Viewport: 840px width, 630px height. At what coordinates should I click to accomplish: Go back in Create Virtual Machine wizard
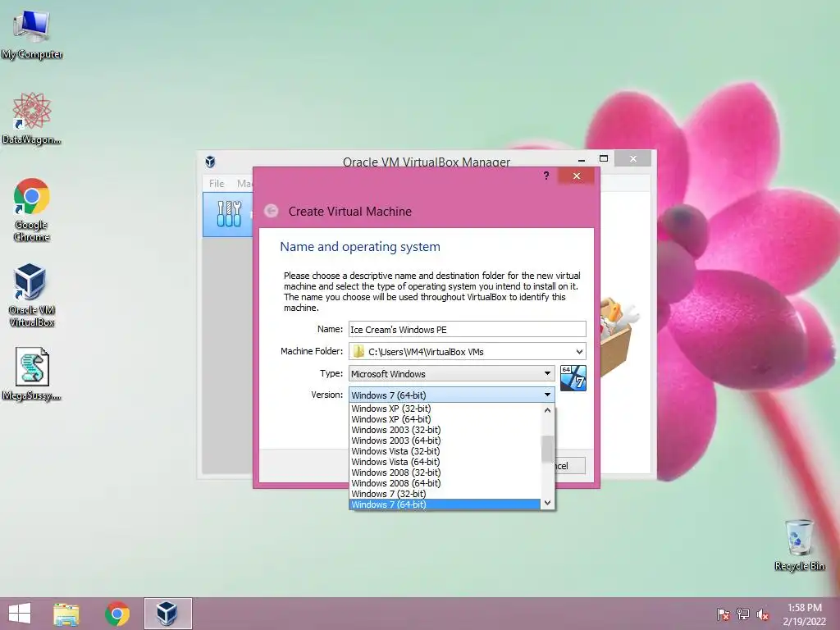coord(272,211)
